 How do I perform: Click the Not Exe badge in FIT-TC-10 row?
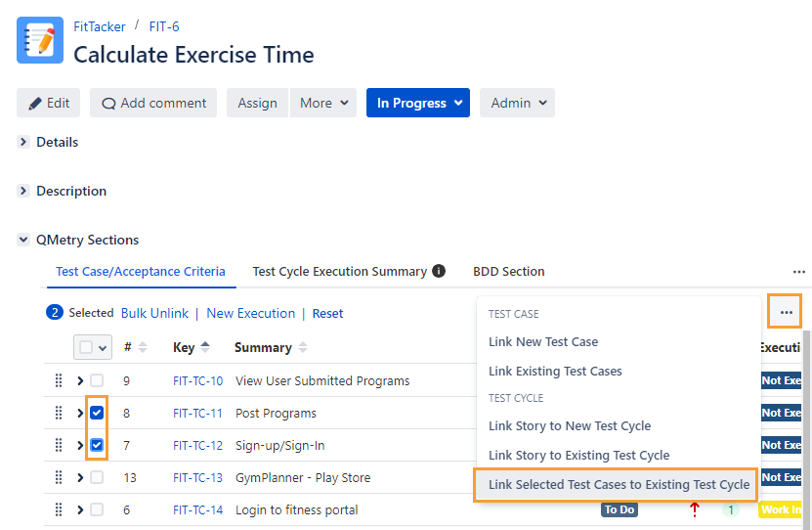tap(781, 380)
